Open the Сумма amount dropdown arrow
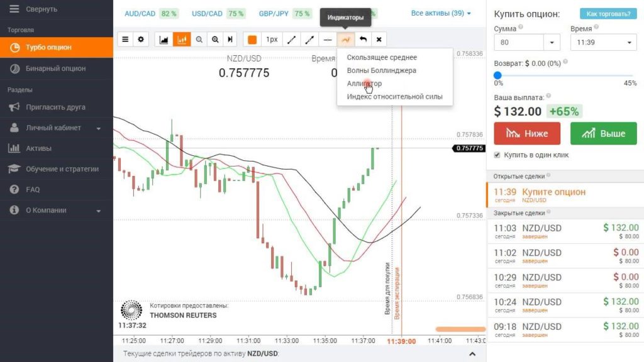This screenshot has height=362, width=644. (552, 42)
